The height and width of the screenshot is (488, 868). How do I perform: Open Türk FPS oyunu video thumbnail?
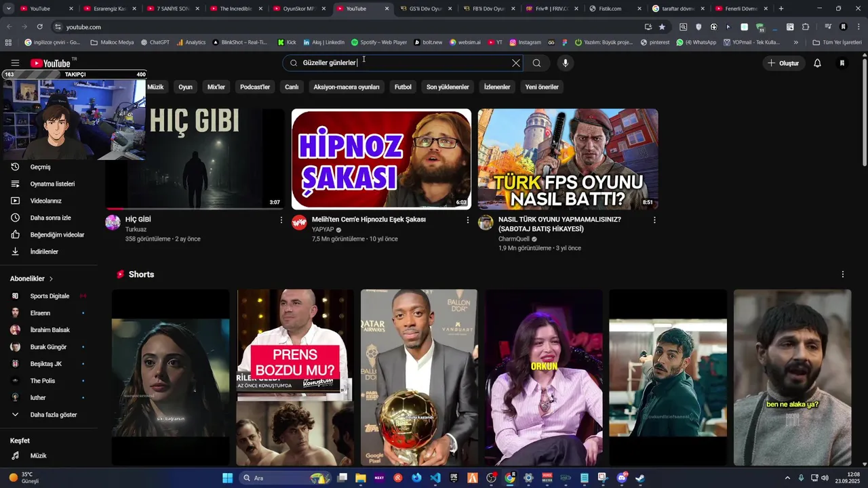568,159
